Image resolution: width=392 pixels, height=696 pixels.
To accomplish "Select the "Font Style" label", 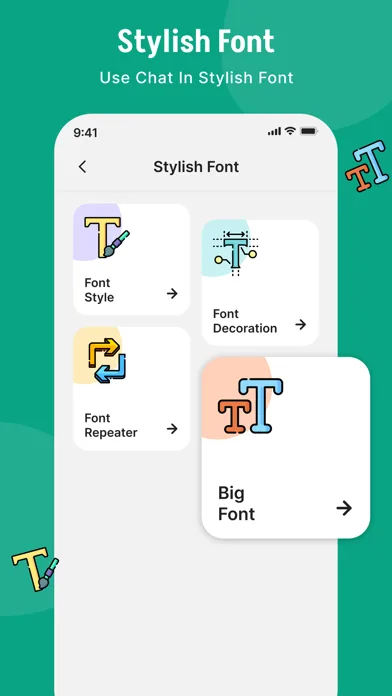I will (99, 290).
